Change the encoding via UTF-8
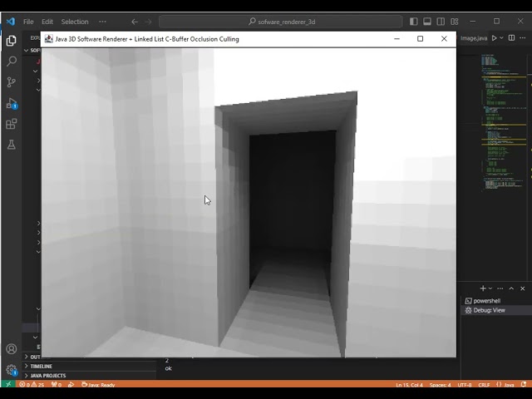Image resolution: width=532 pixels, height=399 pixels. coord(465,385)
